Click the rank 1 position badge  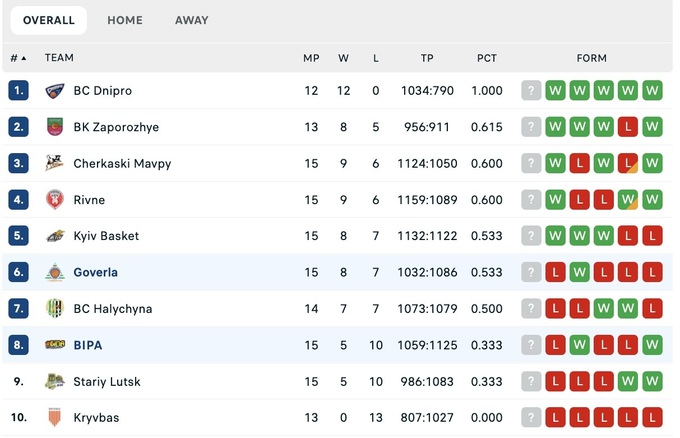click(18, 91)
